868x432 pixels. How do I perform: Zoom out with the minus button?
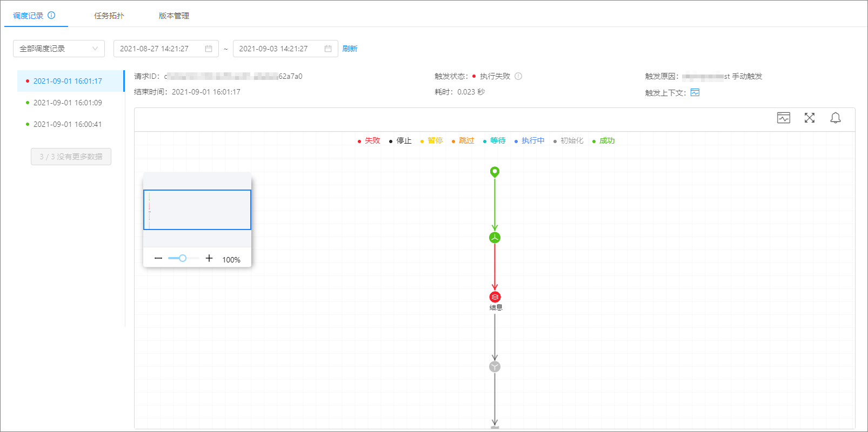[x=158, y=258]
